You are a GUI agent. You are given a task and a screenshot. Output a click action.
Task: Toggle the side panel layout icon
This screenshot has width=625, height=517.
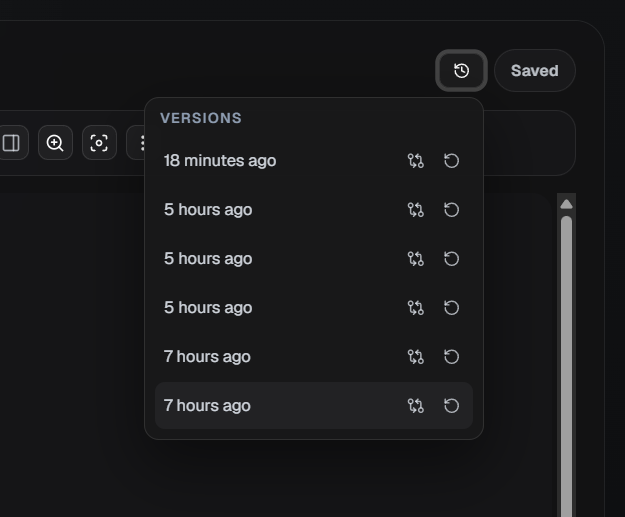click(x=11, y=143)
